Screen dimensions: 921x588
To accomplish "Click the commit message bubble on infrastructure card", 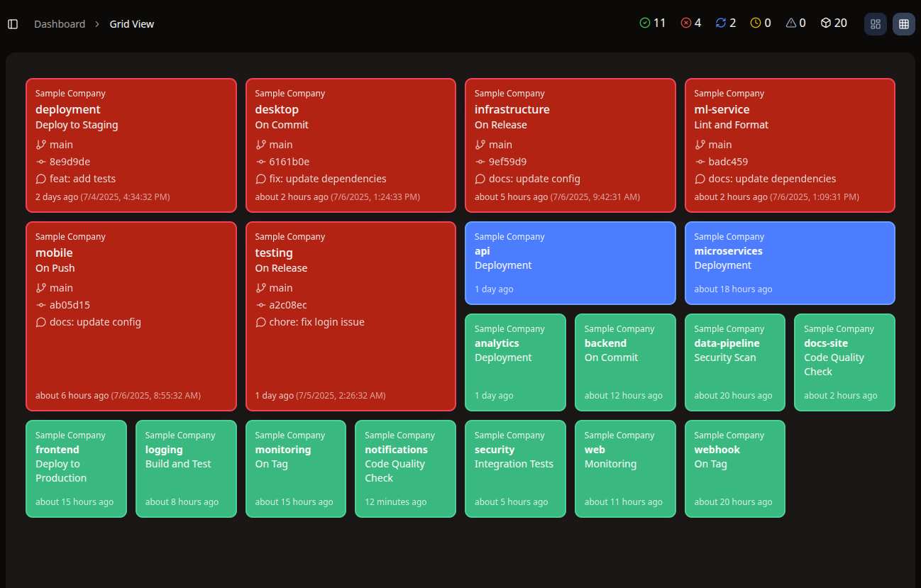I will tap(480, 178).
